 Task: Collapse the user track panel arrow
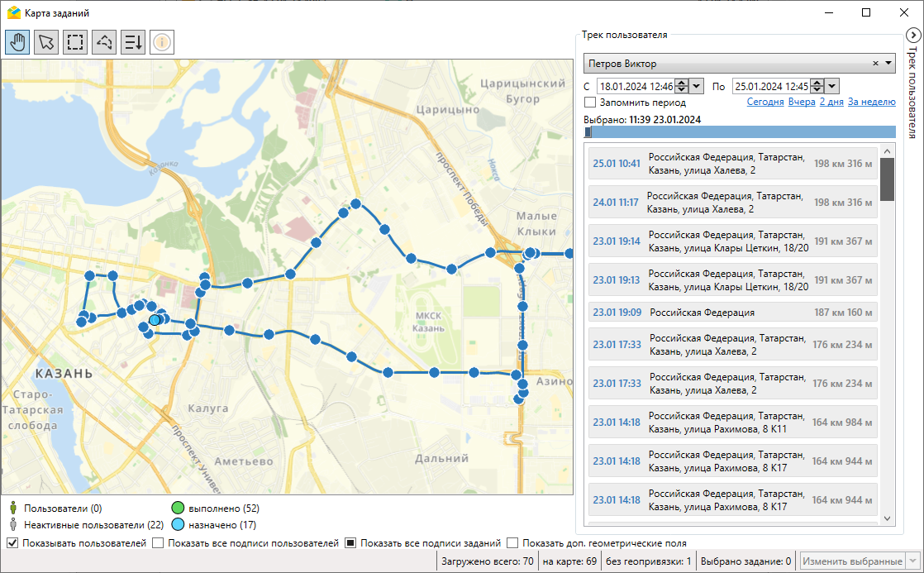[912, 36]
